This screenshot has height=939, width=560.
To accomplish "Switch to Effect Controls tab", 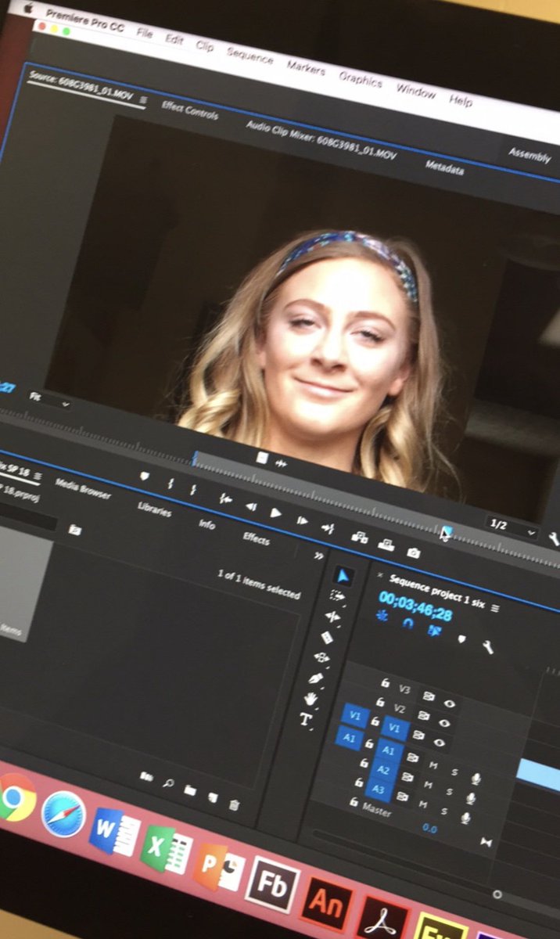I will pyautogui.click(x=190, y=110).
